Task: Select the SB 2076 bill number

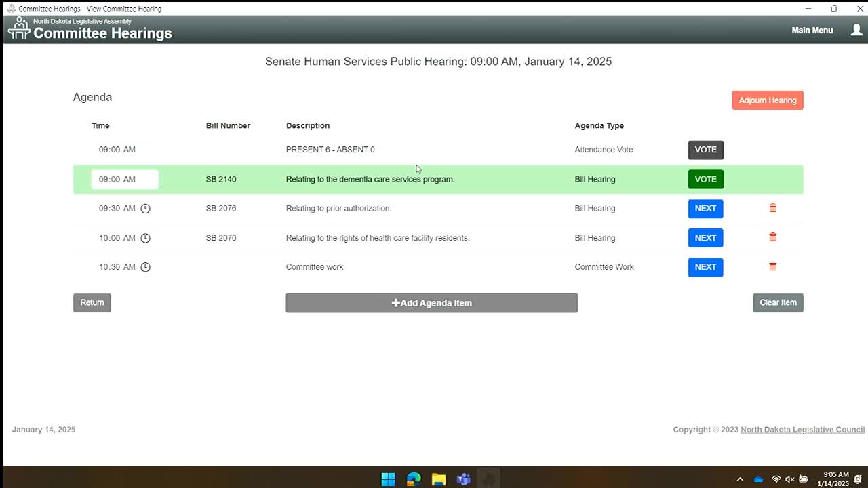Action: pyautogui.click(x=221, y=209)
